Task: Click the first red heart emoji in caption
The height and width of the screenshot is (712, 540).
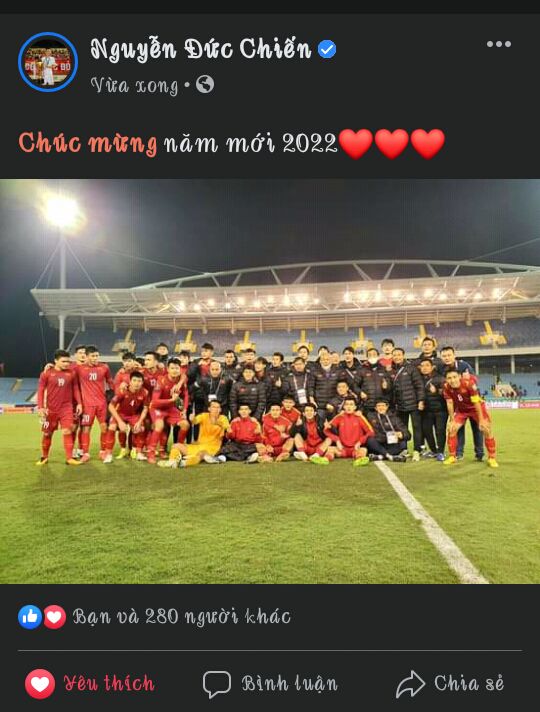Action: point(356,143)
